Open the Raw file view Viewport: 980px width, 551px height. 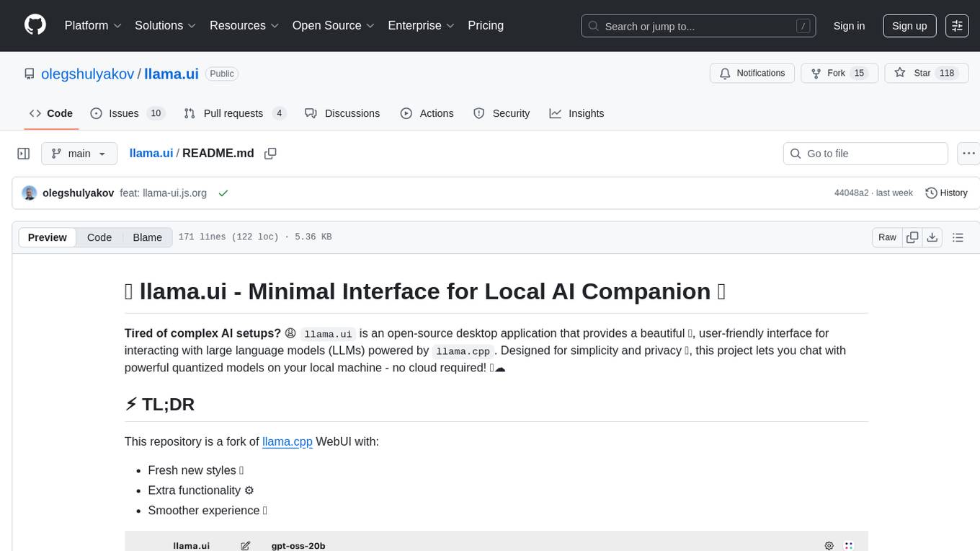[887, 237]
